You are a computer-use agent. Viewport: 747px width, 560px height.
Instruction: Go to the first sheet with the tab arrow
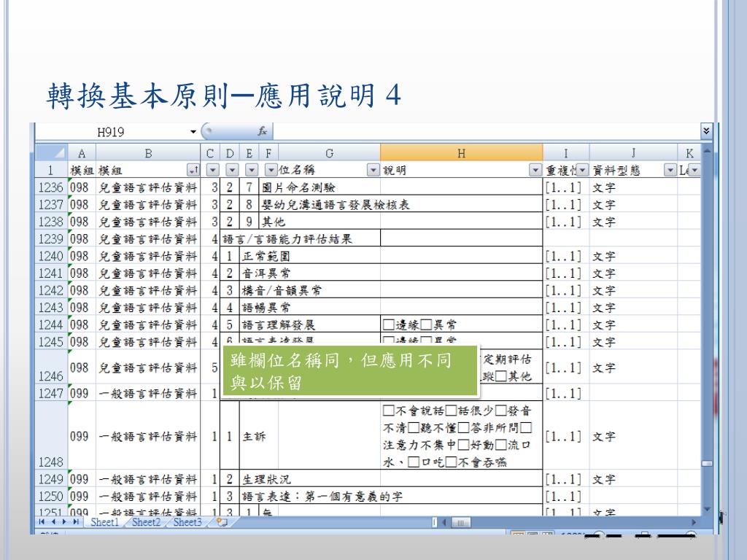point(42,522)
